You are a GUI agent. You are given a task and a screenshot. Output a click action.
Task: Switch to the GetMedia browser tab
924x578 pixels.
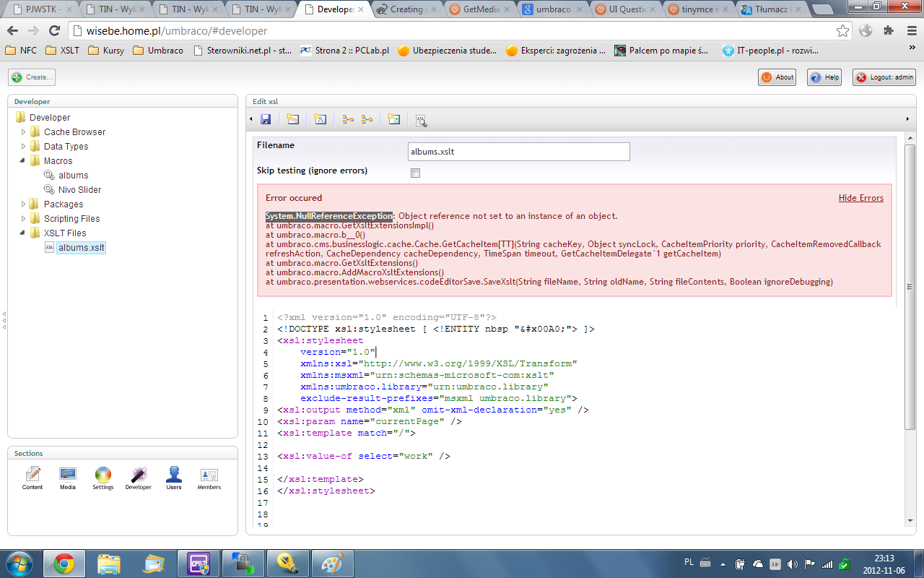tap(479, 9)
